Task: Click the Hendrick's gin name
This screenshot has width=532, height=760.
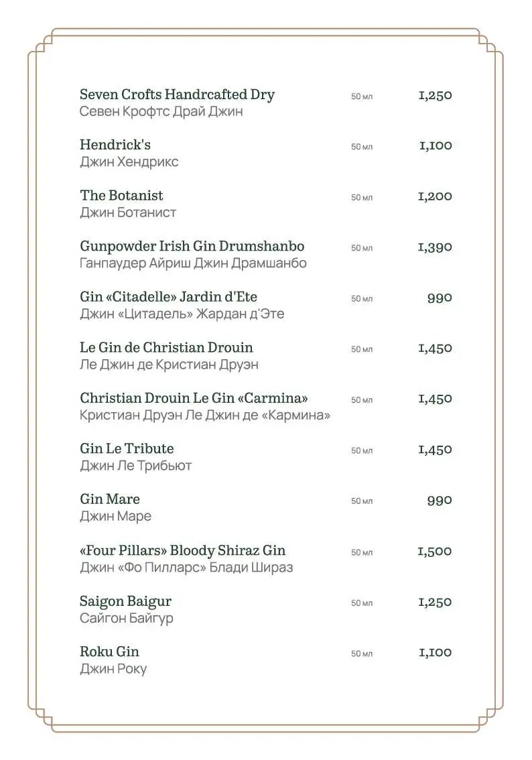Action: point(115,145)
